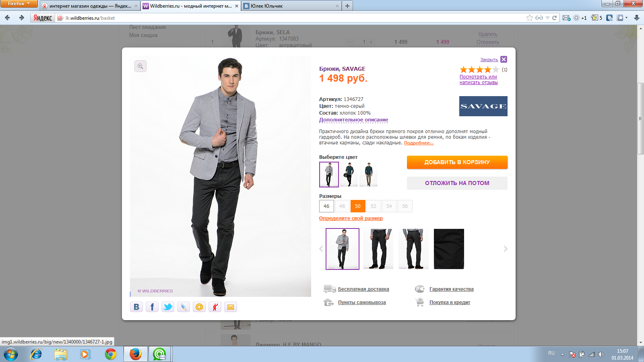The image size is (644, 362).
Task: Open Пункты самовывоза link
Action: 362,302
